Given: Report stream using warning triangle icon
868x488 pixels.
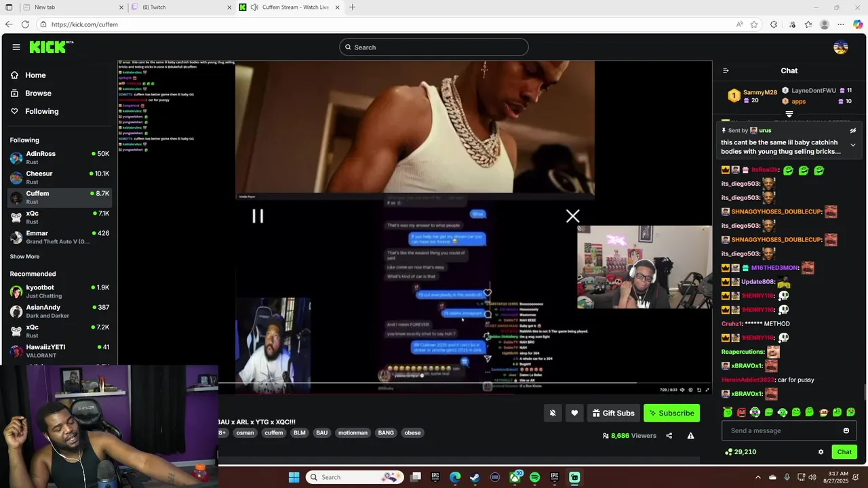Looking at the screenshot, I should coord(690,436).
